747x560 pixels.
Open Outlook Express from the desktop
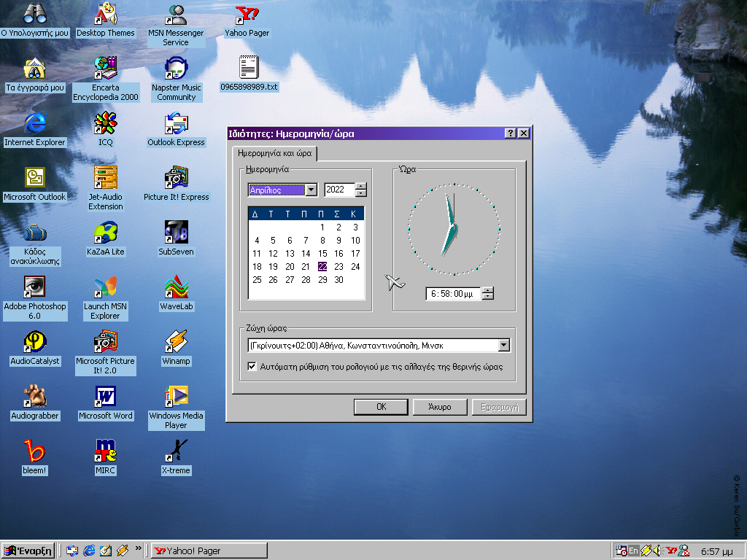coord(177,124)
